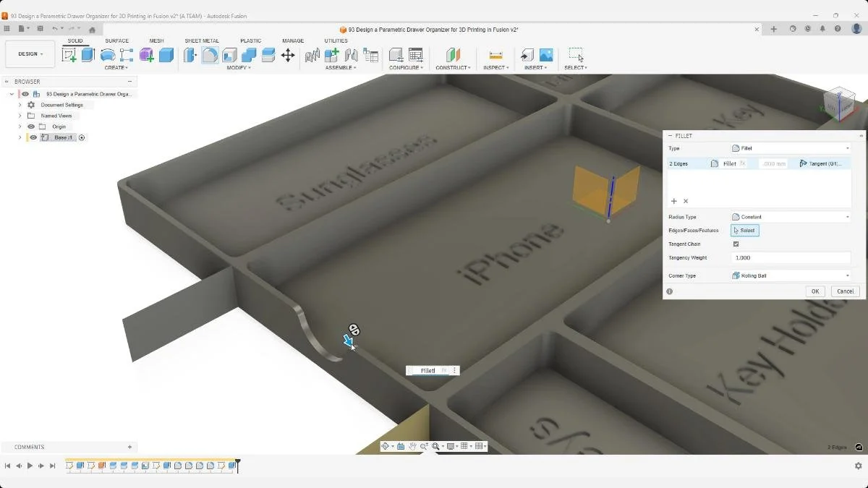Open the Tangent (G1) continuity dropdown

(x=821, y=164)
